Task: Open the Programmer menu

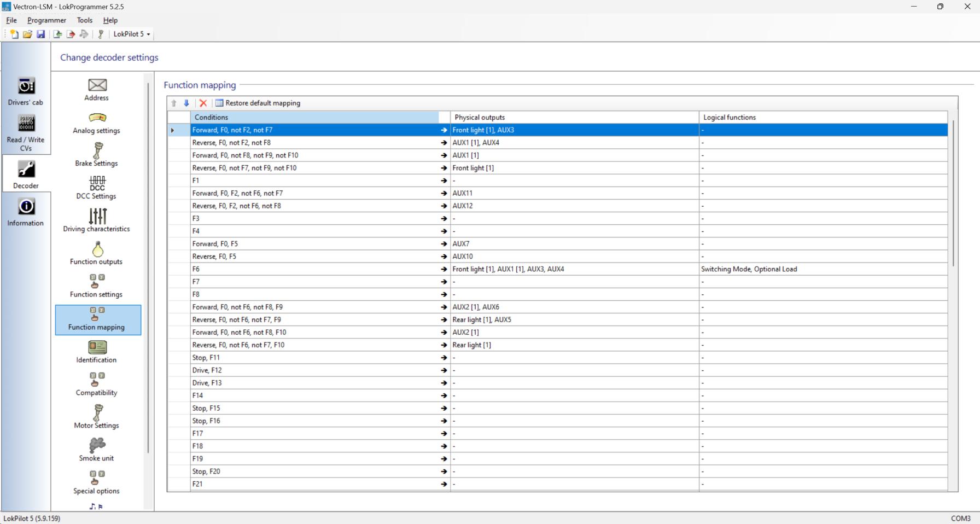Action: (x=46, y=20)
